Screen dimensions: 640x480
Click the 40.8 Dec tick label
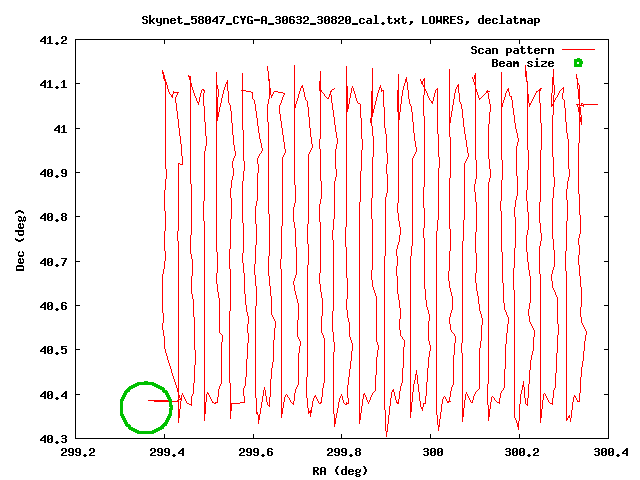53,218
